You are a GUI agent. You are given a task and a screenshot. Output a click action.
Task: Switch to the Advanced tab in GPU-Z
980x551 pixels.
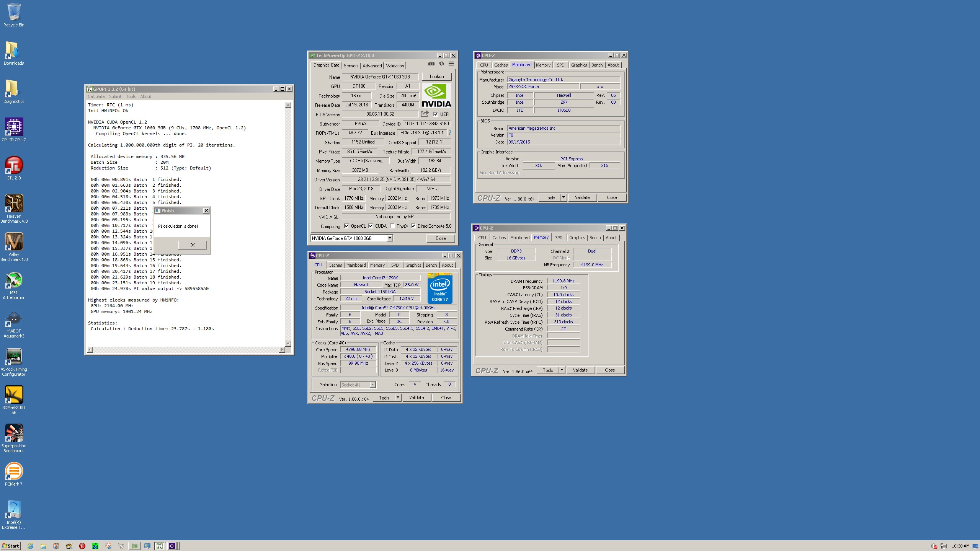click(x=372, y=65)
